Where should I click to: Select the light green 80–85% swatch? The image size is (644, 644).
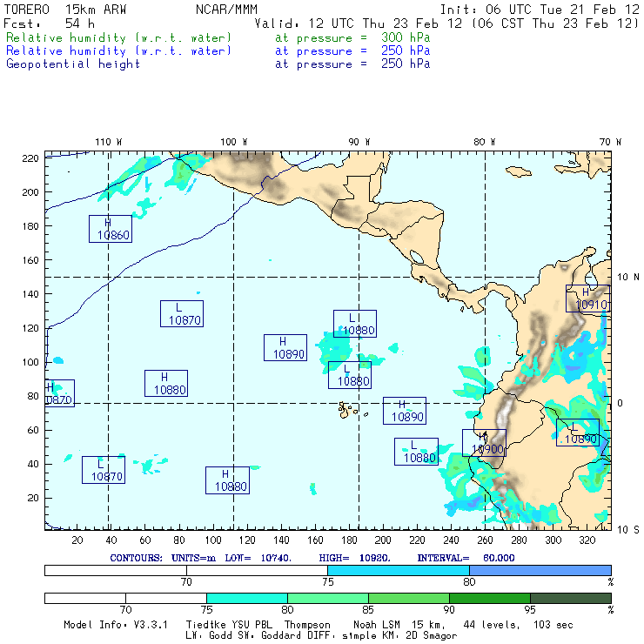pyautogui.click(x=328, y=598)
